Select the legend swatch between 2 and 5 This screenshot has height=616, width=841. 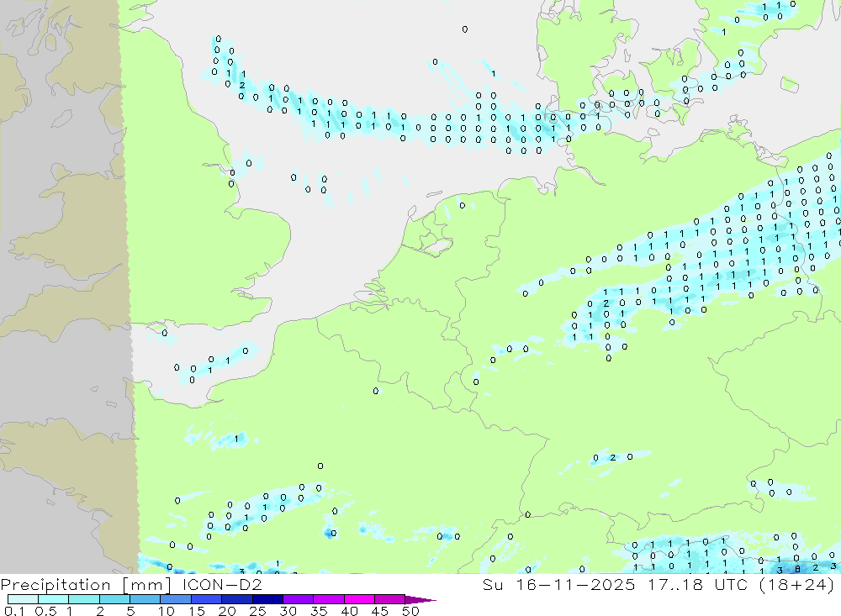click(x=114, y=599)
